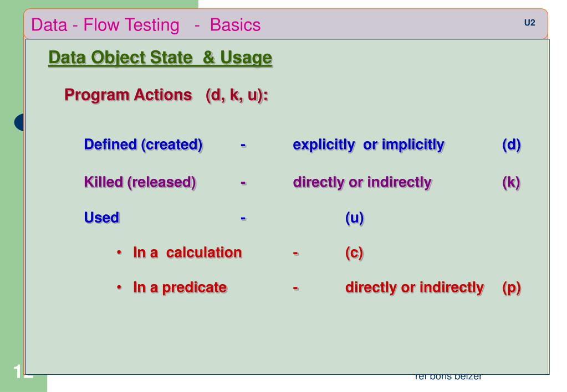
Task: Select the 'In a calculation' bullet text
Action: (x=187, y=253)
